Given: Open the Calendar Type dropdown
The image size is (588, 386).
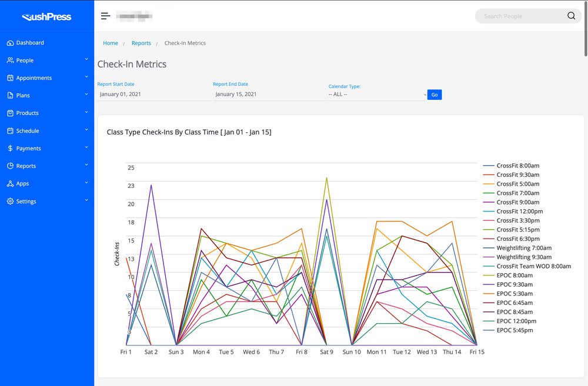Looking at the screenshot, I should coord(376,94).
